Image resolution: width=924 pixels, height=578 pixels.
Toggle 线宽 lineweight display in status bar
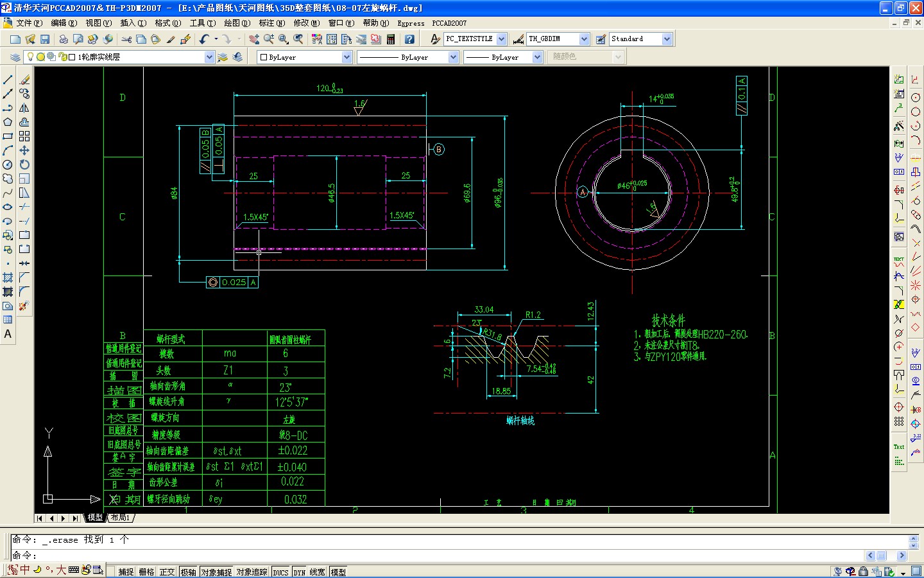pos(318,572)
